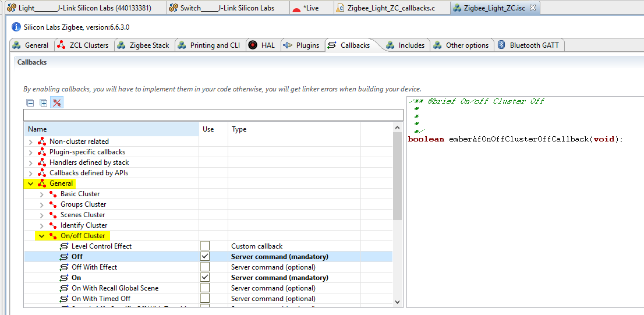The height and width of the screenshot is (315, 644).
Task: Switch to the General configuration tab
Action: 31,45
